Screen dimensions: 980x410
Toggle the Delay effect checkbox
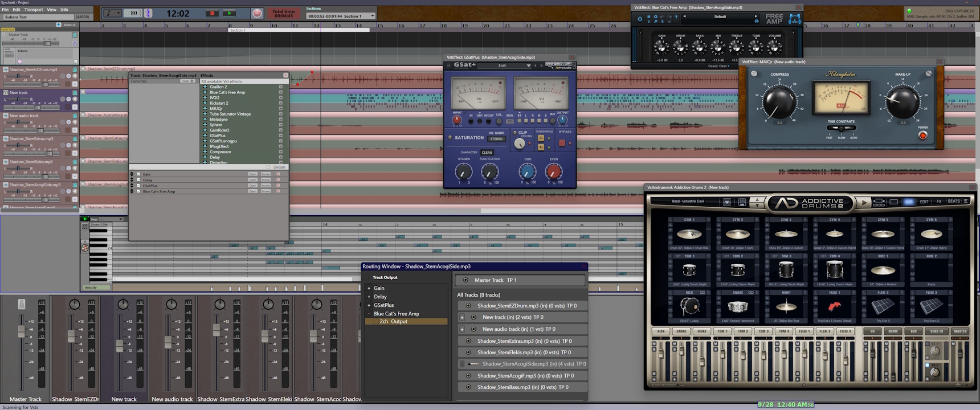click(x=138, y=180)
